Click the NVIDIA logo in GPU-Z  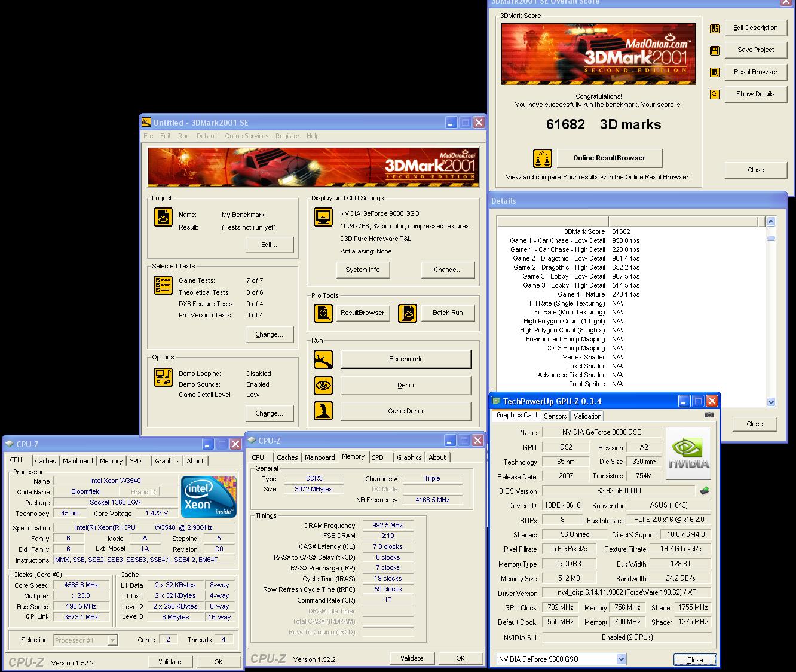pos(688,453)
